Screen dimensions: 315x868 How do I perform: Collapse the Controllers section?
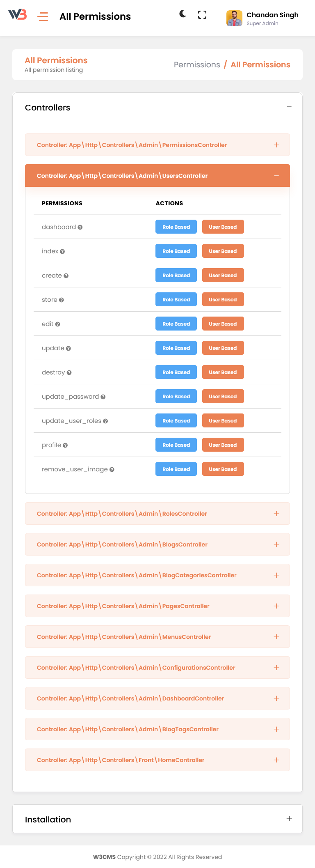tap(289, 107)
